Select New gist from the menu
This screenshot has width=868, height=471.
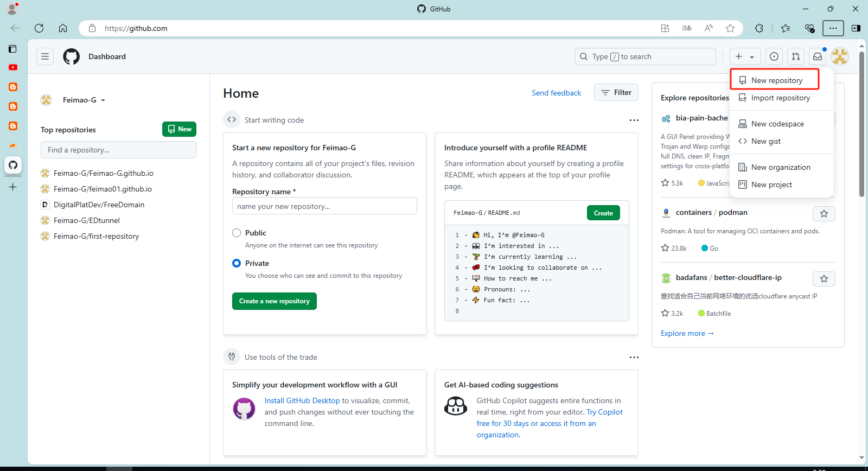(x=781, y=141)
